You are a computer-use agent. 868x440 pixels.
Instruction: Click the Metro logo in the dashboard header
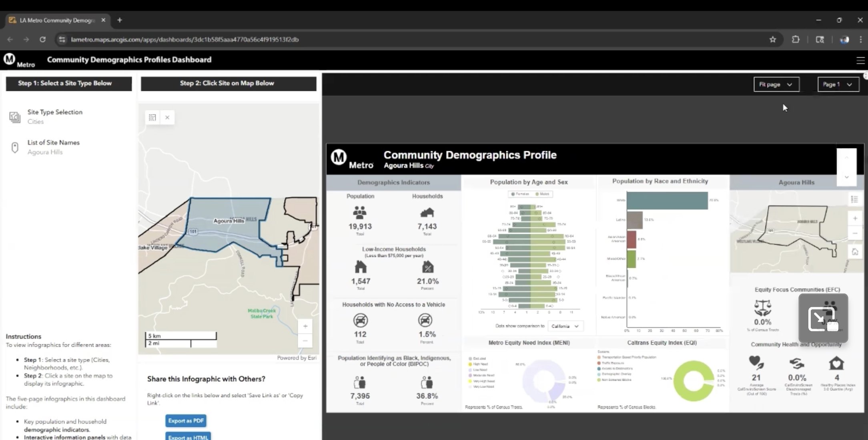click(19, 60)
